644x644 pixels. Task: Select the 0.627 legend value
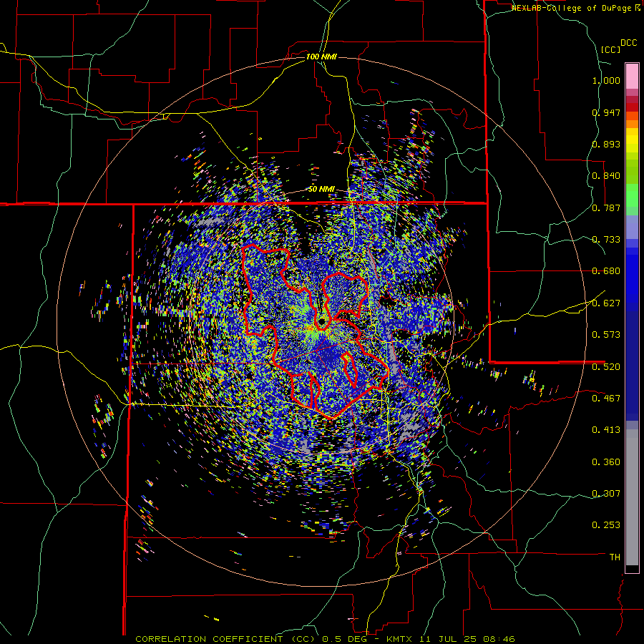point(606,303)
